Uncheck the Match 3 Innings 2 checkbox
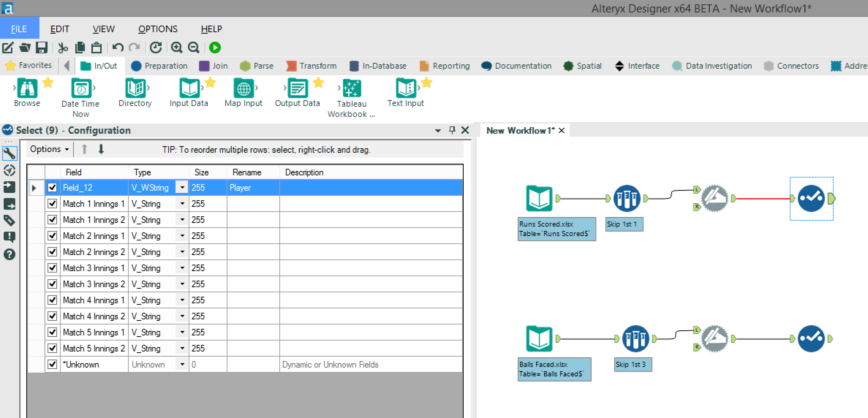This screenshot has width=868, height=418. (52, 284)
